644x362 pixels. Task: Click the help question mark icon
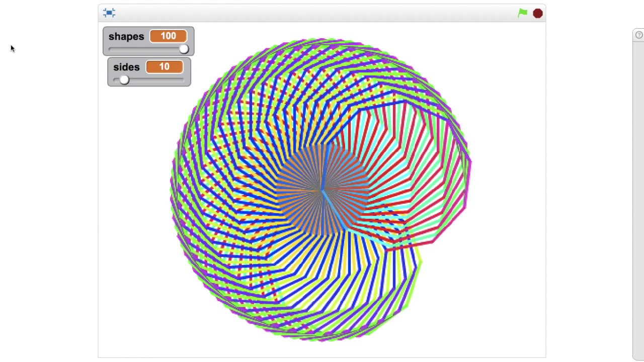pyautogui.click(x=639, y=35)
